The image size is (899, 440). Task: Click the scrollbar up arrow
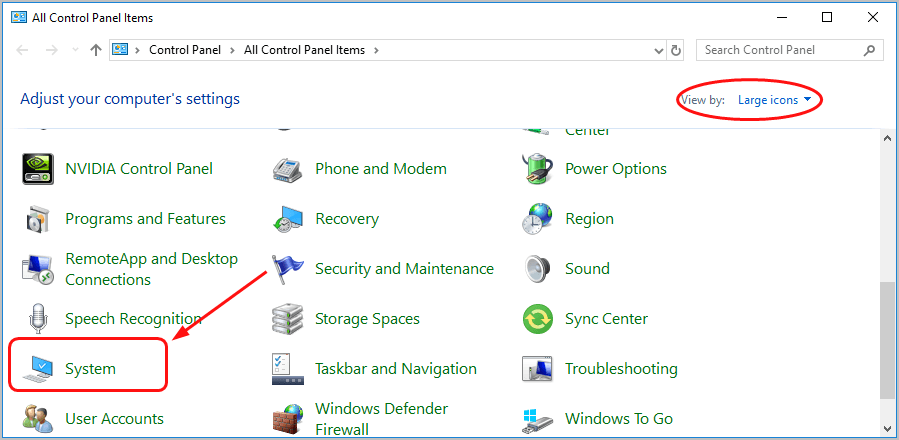tap(886, 138)
